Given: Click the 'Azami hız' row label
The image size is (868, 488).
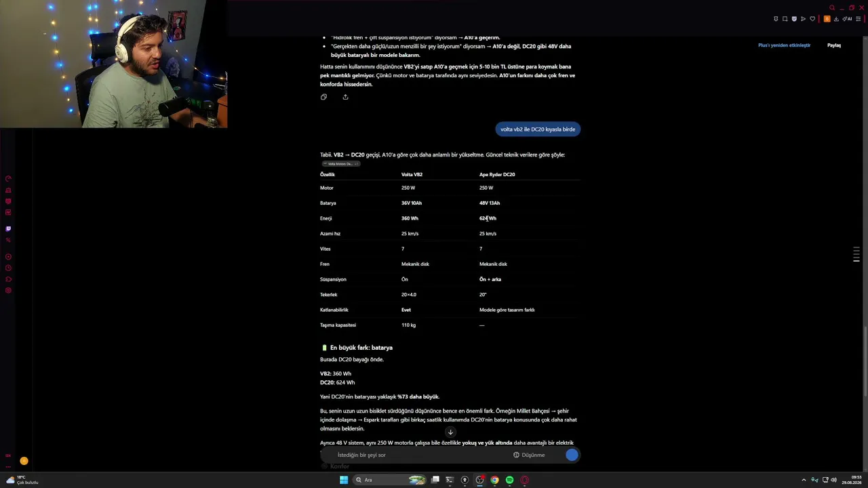Looking at the screenshot, I should click(330, 234).
